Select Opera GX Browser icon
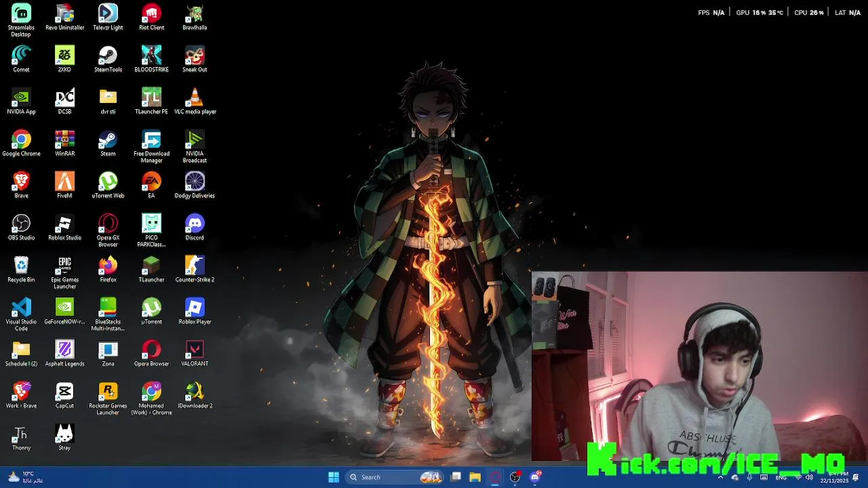Screen dimensions: 868x488 [x=108, y=230]
